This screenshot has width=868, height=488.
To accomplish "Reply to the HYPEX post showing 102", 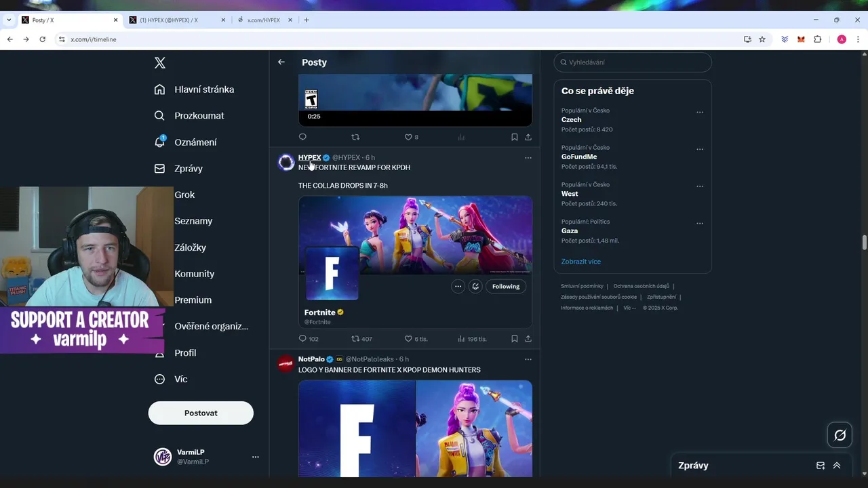I will (309, 339).
